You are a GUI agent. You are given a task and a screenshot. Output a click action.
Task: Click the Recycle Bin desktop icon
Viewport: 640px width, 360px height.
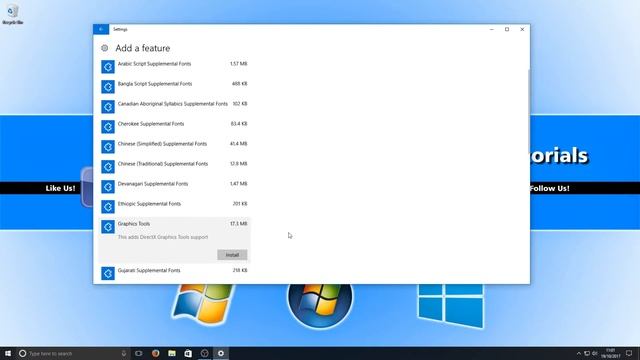[12, 14]
